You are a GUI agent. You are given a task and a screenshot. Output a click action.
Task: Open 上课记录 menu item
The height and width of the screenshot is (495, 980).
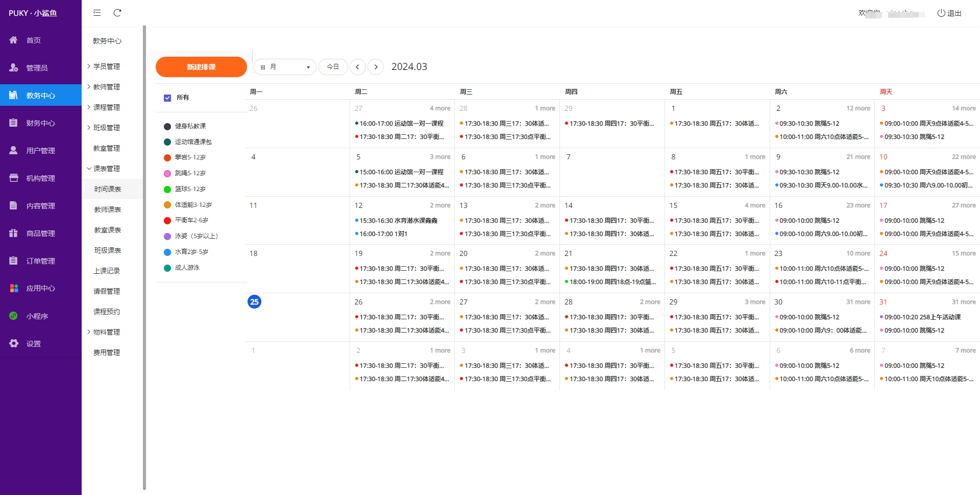pyautogui.click(x=107, y=271)
